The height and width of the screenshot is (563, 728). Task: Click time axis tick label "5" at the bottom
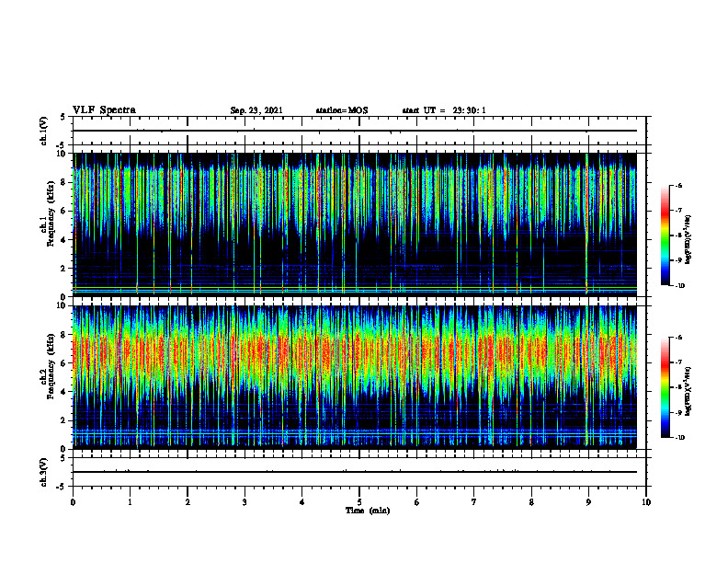point(359,502)
